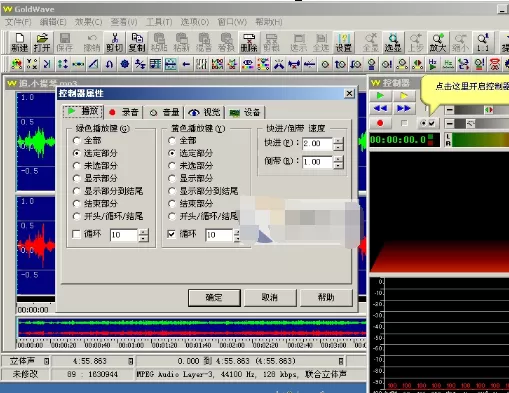Click the 设置 (Settings) toolbar icon
The image size is (509, 393).
pos(344,43)
